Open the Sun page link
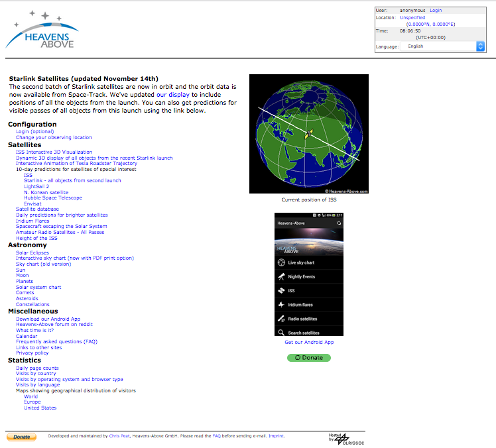 (x=21, y=270)
